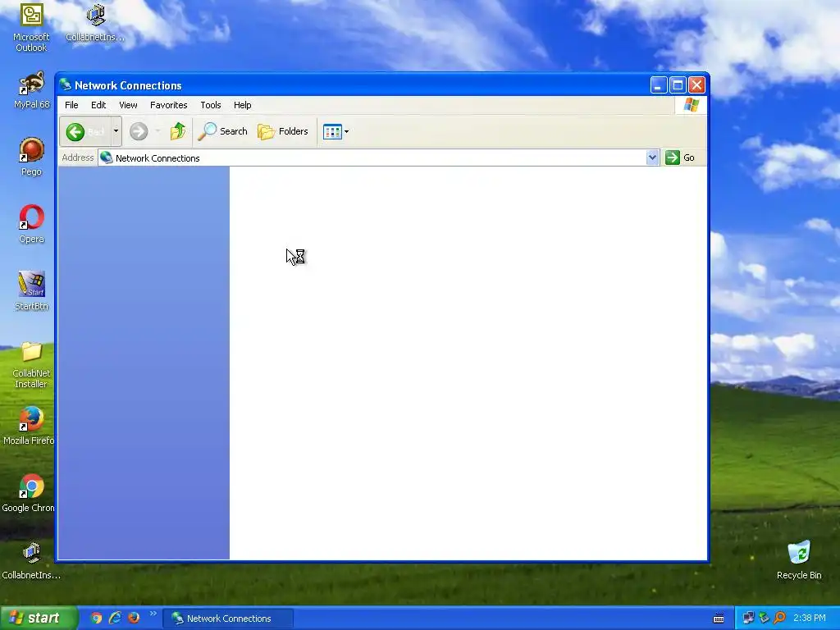
Task: Open the View menu
Action: [128, 105]
